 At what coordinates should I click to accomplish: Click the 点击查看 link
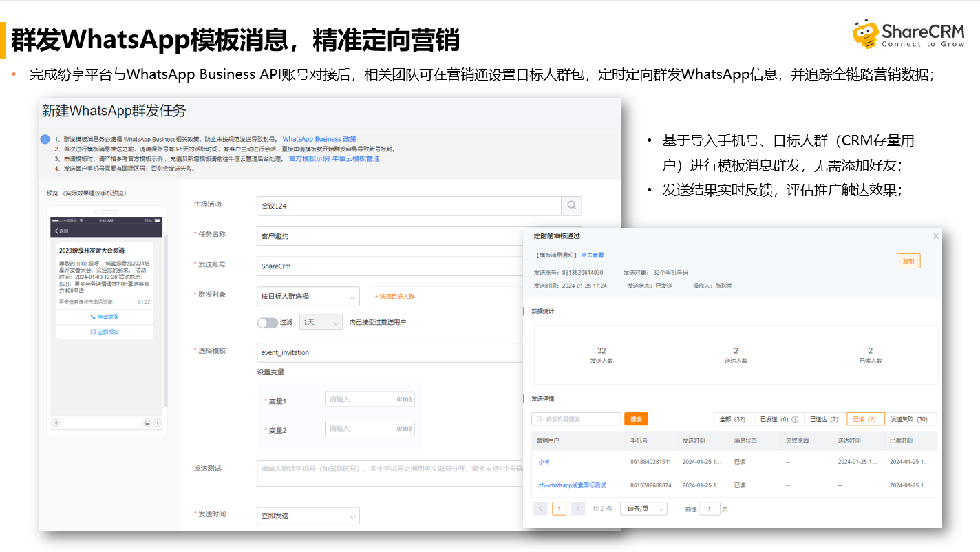pos(593,255)
